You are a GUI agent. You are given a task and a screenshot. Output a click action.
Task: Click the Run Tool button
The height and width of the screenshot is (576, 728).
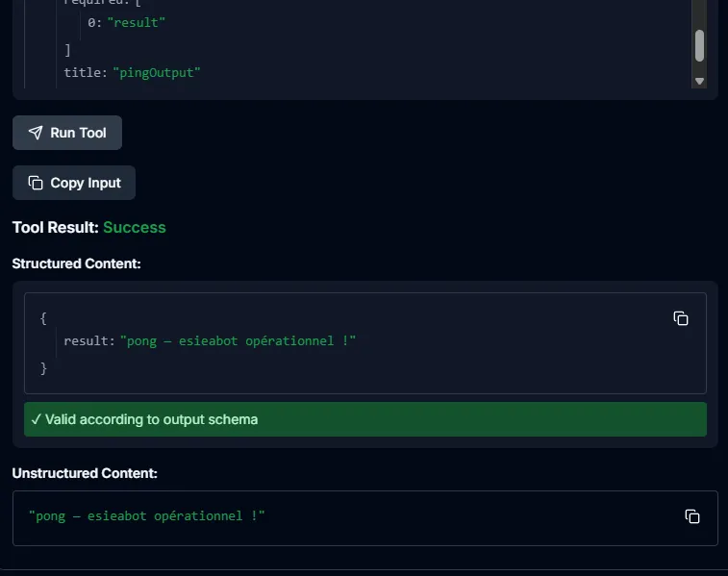[x=67, y=133]
